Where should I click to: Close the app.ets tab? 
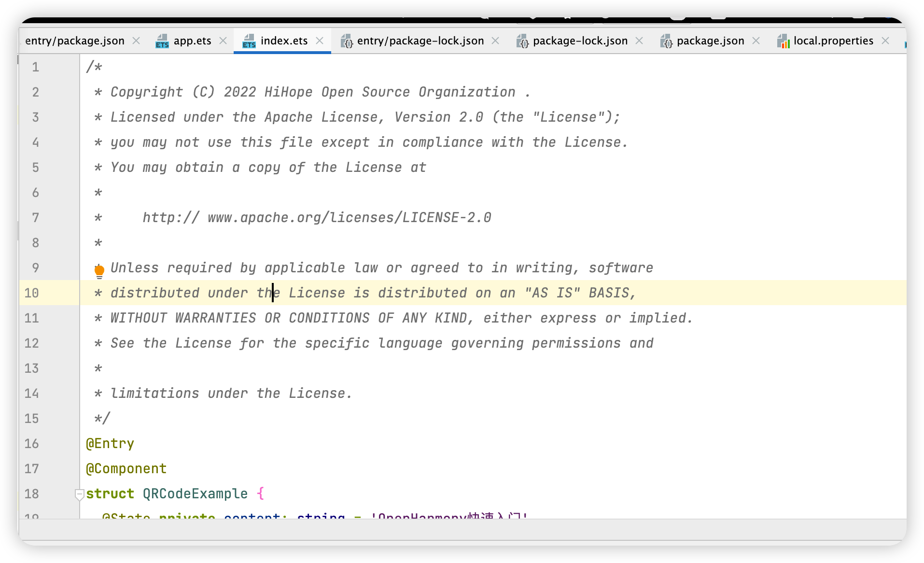tap(223, 41)
